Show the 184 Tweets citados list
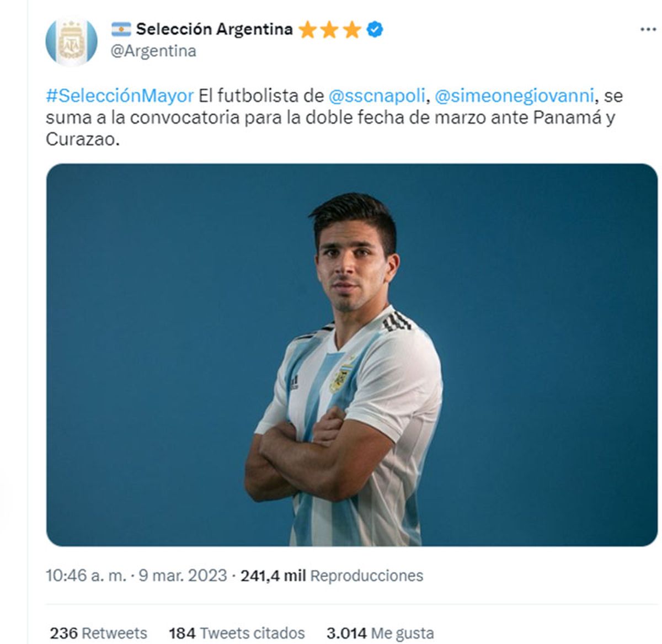The width and height of the screenshot is (662, 644). point(237,632)
